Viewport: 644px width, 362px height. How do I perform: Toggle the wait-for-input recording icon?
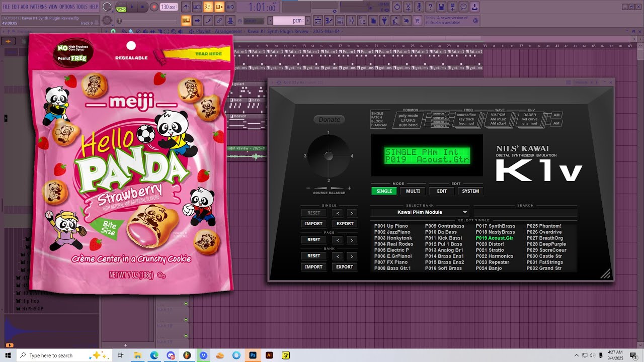[x=197, y=7]
